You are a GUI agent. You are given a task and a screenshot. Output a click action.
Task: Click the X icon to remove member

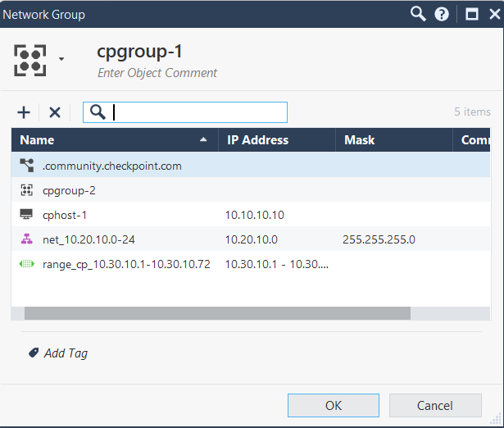[55, 112]
